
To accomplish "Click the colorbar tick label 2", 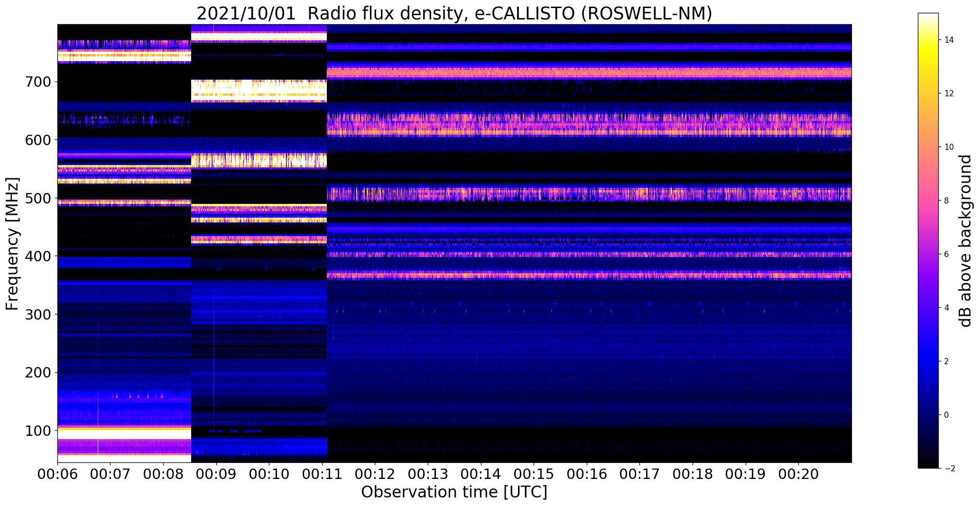I will [x=947, y=361].
